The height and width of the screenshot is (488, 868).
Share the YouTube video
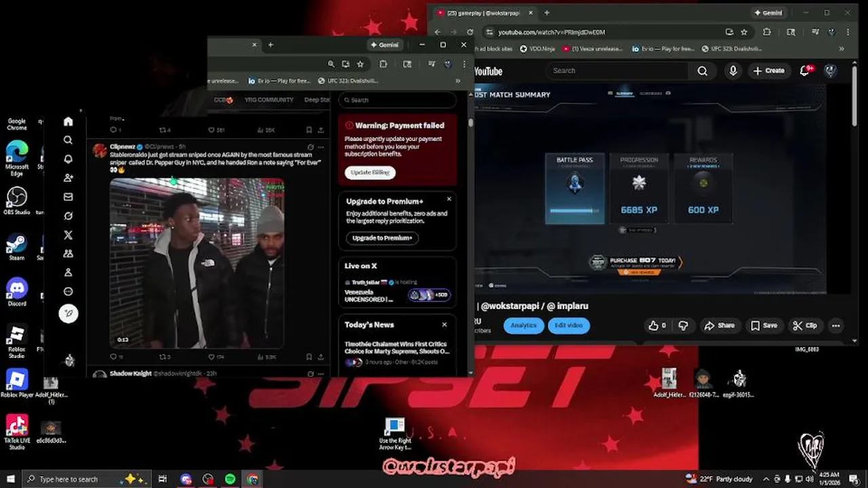[719, 325]
